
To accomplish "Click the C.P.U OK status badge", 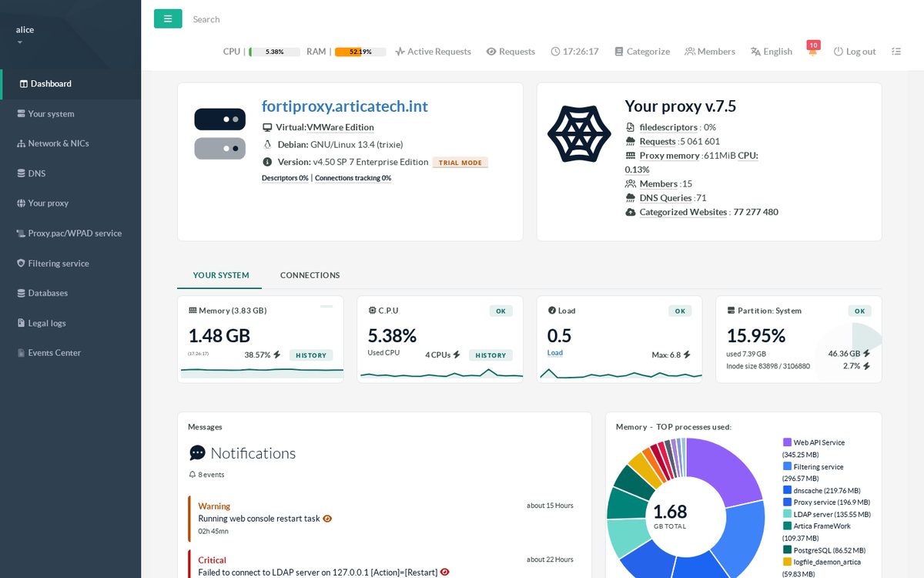I will 500,311.
